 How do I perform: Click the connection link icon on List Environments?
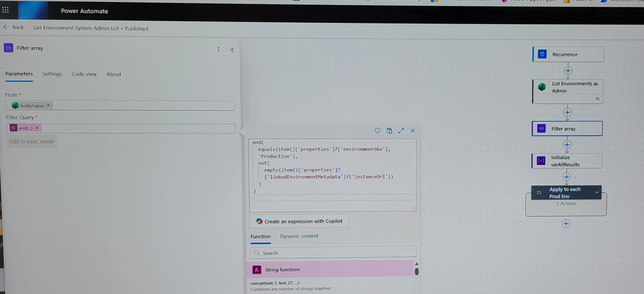pos(597,99)
